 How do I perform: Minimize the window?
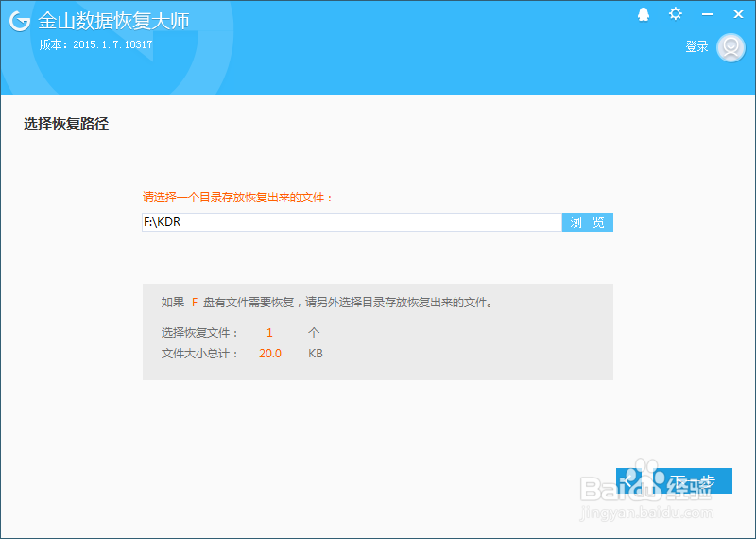coord(707,14)
